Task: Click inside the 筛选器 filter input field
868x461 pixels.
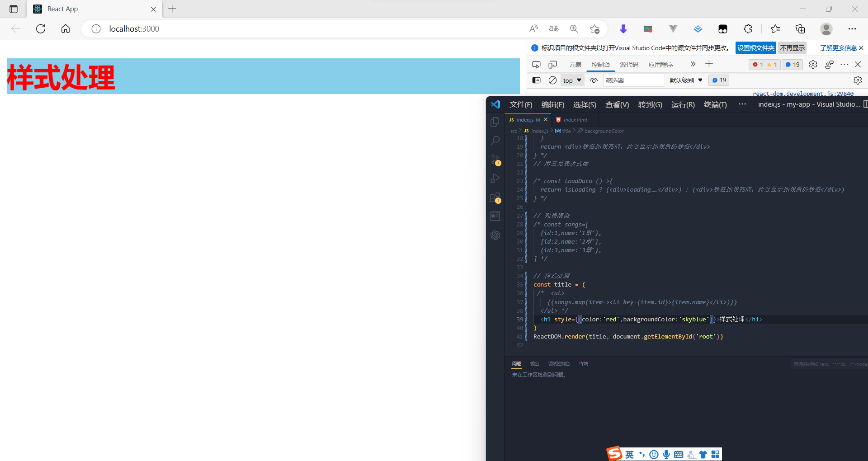Action: [x=633, y=80]
